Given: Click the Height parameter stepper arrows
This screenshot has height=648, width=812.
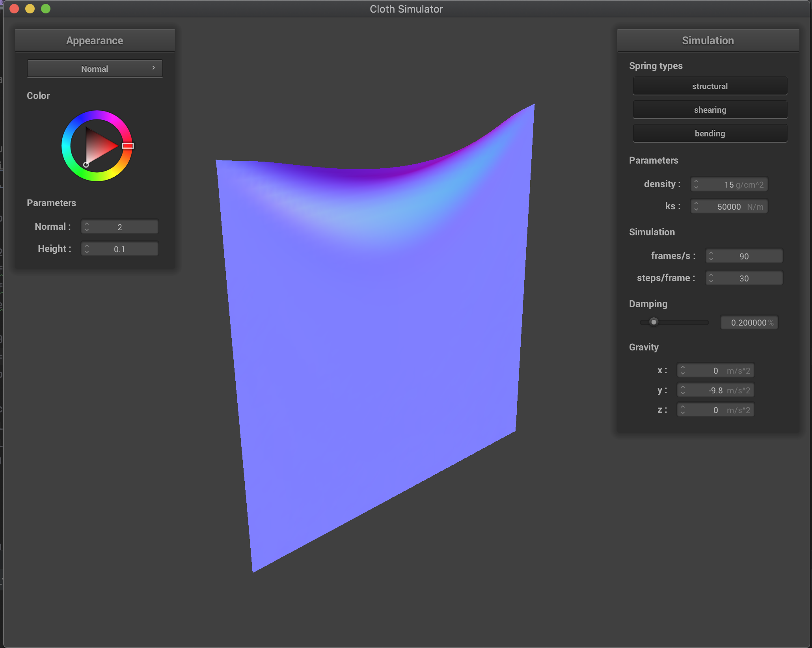Looking at the screenshot, I should 87,249.
